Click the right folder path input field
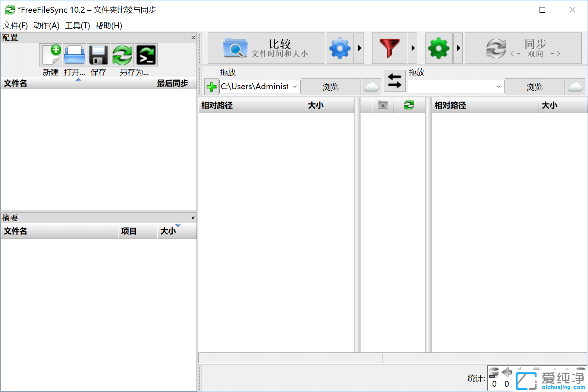Screen dimensions: 588x392 [x=451, y=87]
